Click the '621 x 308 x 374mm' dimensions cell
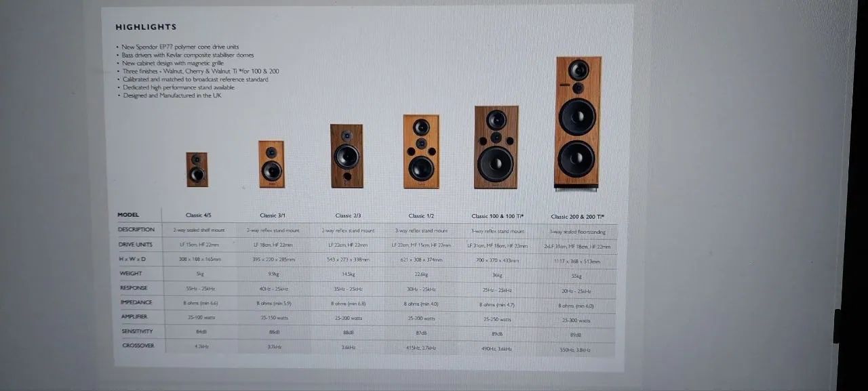Image resolution: width=868 pixels, height=391 pixels. (422, 260)
